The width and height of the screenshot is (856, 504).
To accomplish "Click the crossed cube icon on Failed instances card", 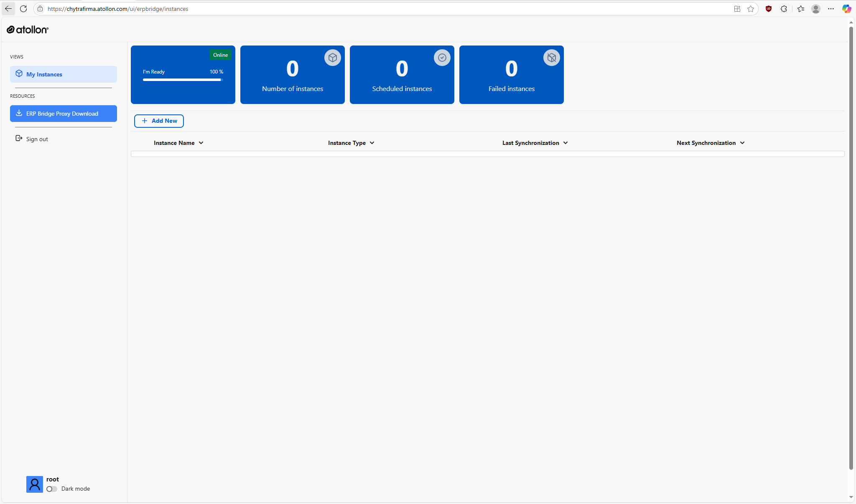I will 551,58.
